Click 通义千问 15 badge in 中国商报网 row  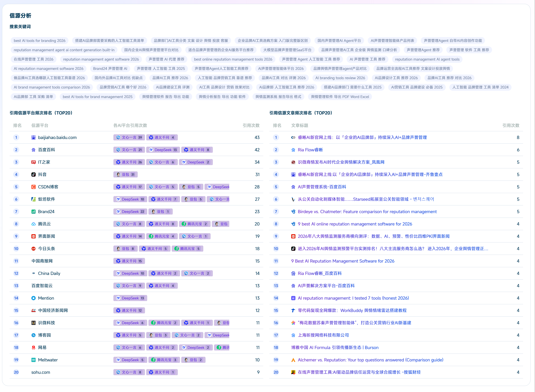(x=129, y=261)
